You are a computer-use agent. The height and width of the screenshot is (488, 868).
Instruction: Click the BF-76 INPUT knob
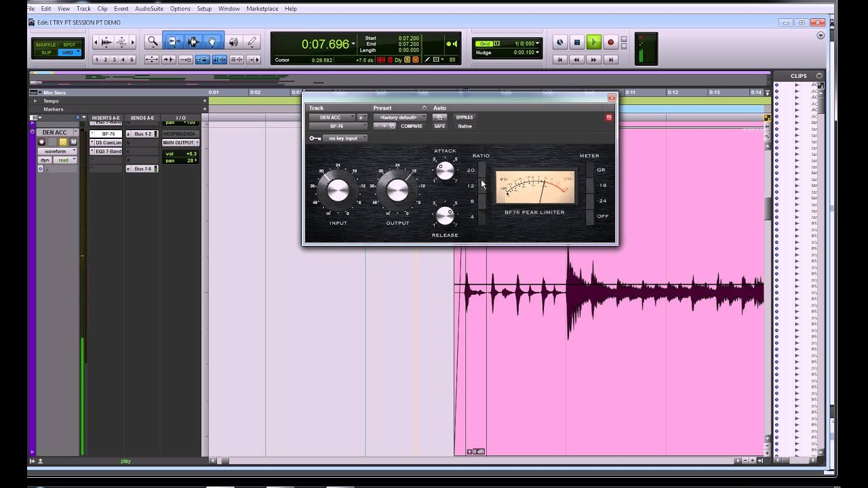tap(338, 190)
